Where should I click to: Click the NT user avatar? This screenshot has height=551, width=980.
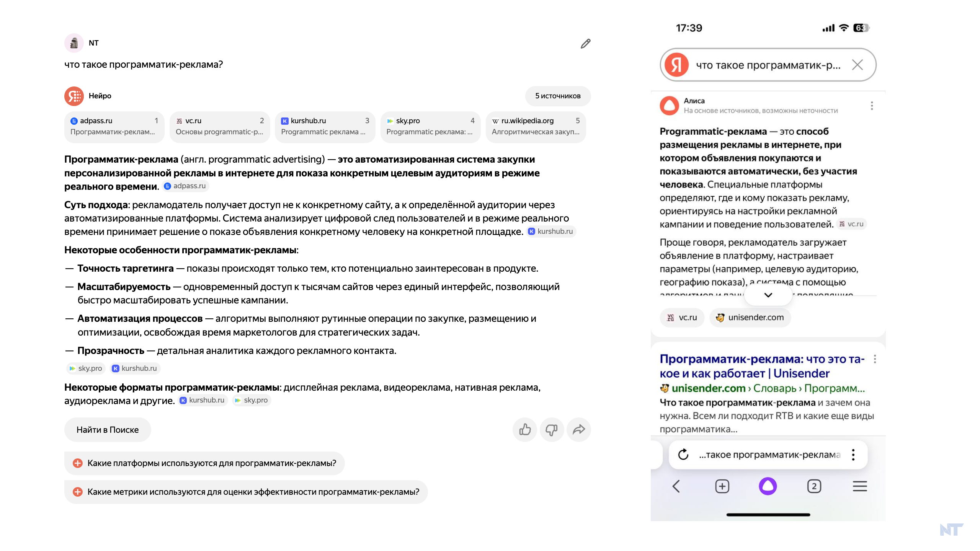pyautogui.click(x=74, y=43)
